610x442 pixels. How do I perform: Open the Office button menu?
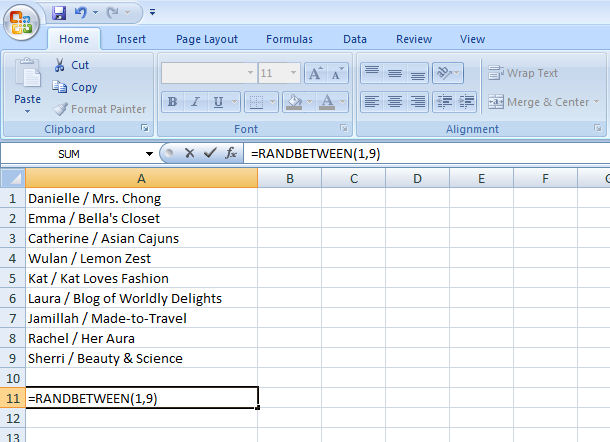(x=21, y=23)
